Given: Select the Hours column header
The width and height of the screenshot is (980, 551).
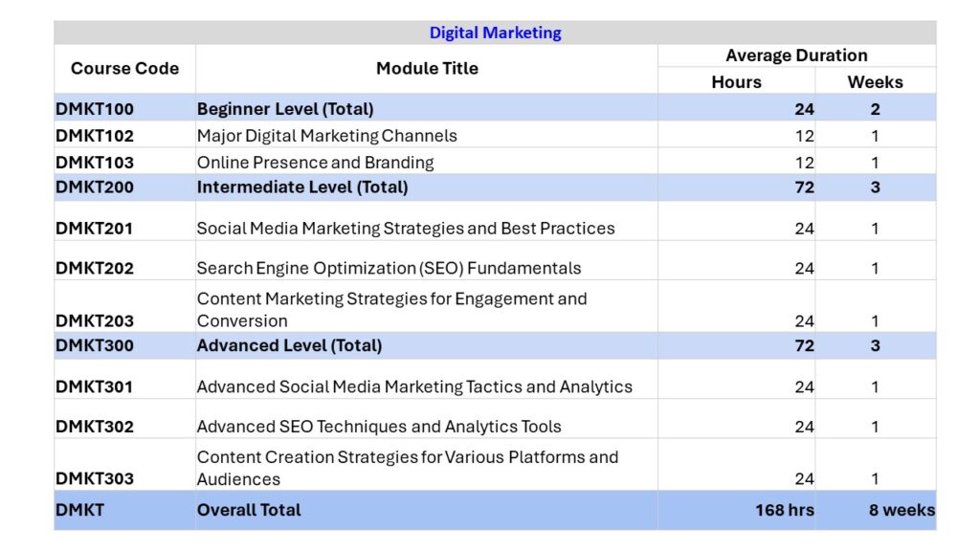Looking at the screenshot, I should (x=736, y=82).
